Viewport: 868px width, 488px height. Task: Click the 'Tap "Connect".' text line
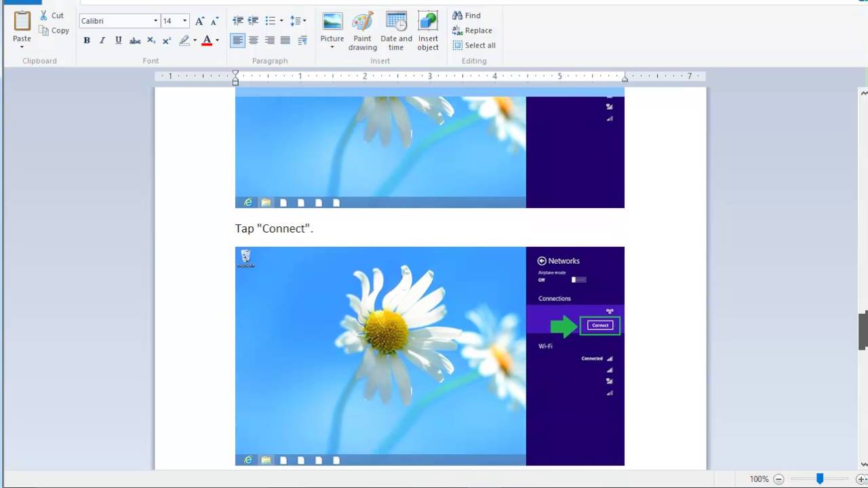pyautogui.click(x=274, y=228)
